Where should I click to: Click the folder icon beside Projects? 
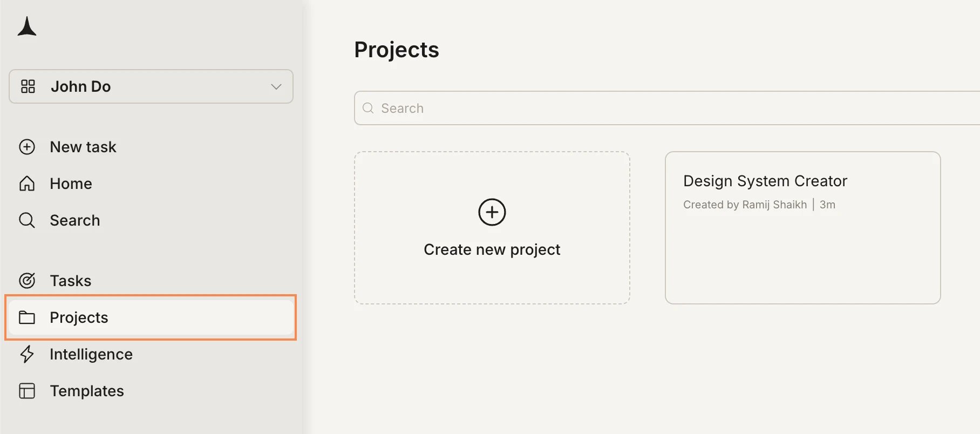pyautogui.click(x=27, y=317)
